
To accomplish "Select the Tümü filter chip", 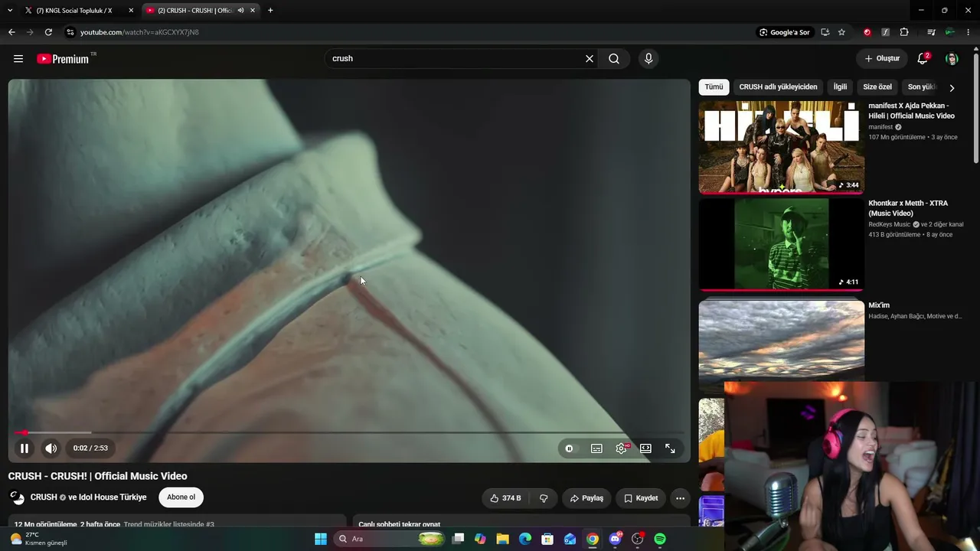I will (x=714, y=87).
